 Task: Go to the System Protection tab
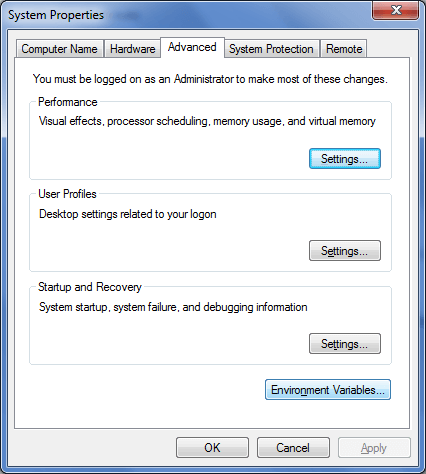(x=271, y=49)
